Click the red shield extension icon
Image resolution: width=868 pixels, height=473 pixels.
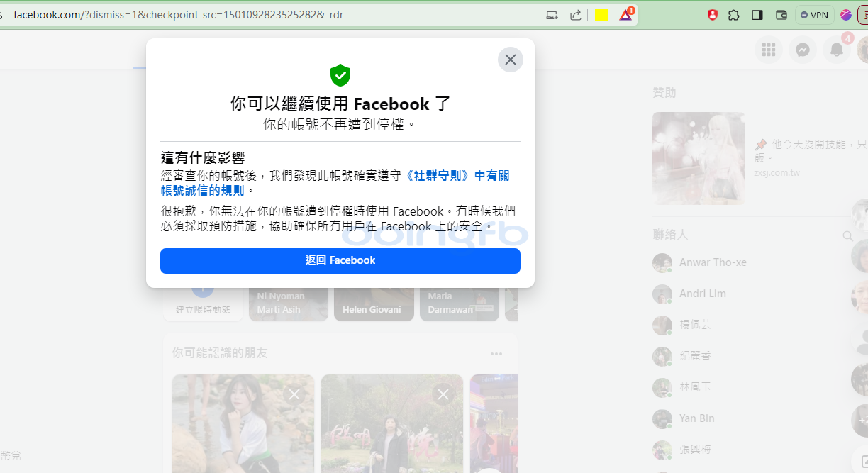pyautogui.click(x=713, y=15)
